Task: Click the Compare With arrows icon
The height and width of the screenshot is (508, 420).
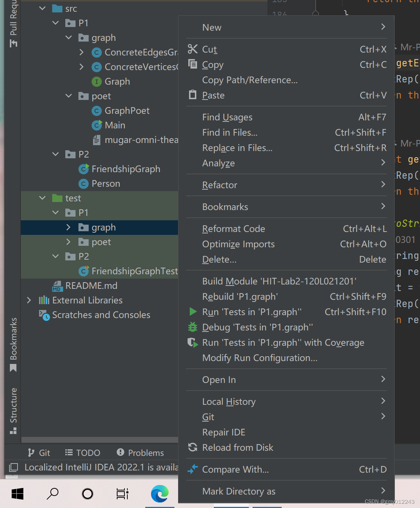Action: (x=192, y=469)
